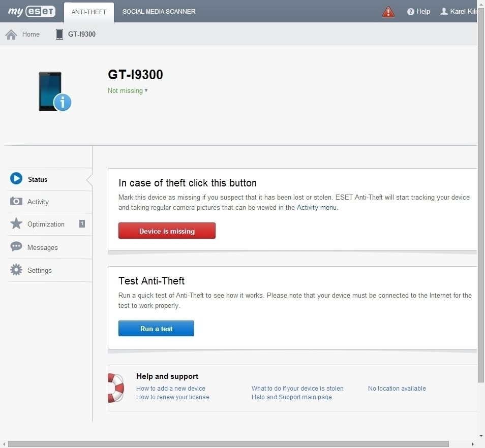Click the blue info badge on phone
Viewport: 485px width, 448px height.
click(63, 102)
